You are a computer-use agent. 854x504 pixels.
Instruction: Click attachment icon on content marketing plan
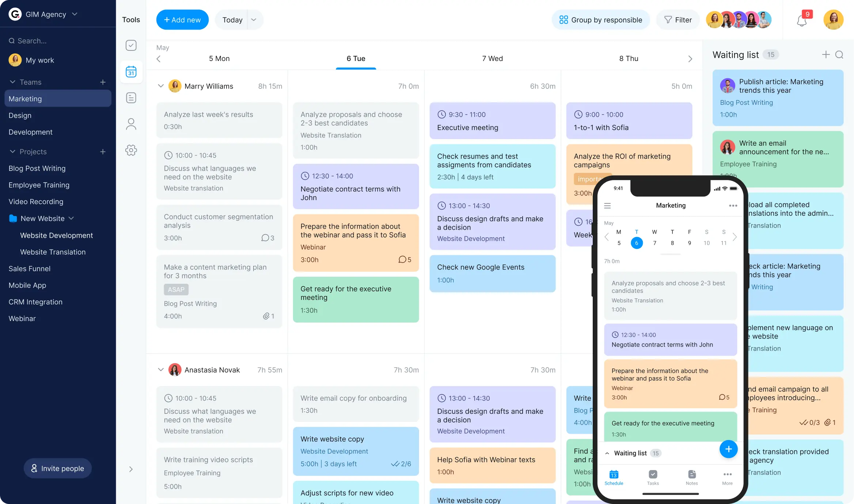(x=266, y=316)
